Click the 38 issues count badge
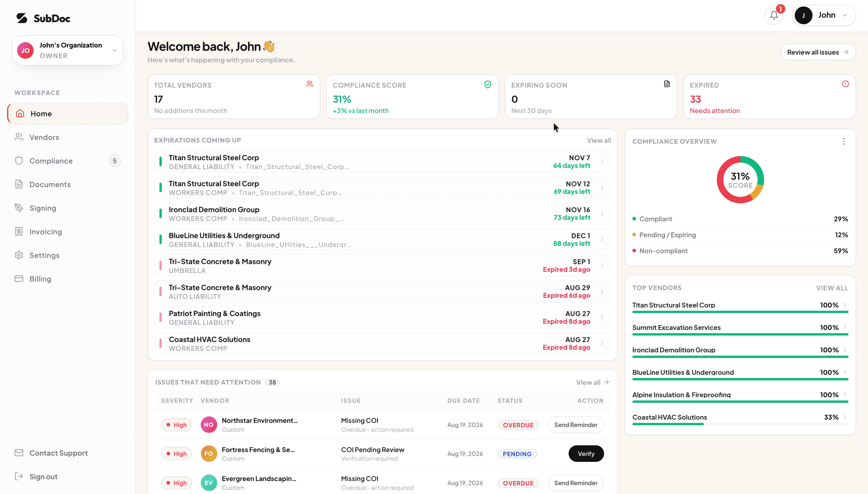The height and width of the screenshot is (494, 868). (272, 382)
